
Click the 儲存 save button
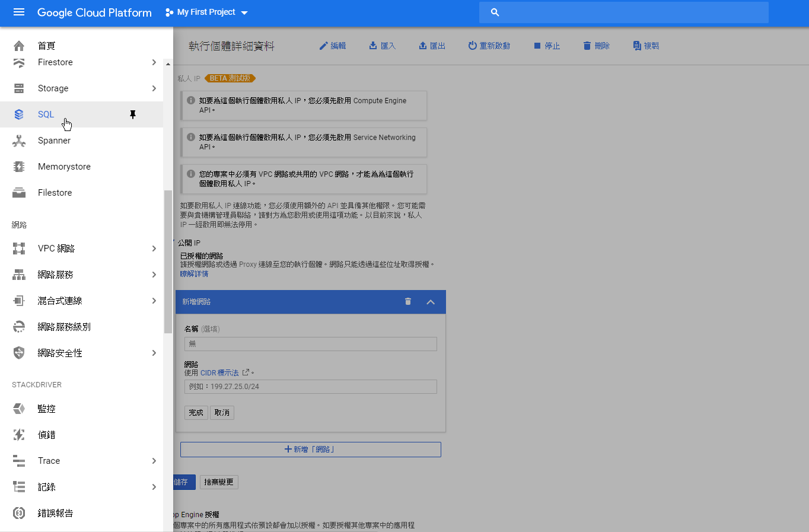[x=184, y=482]
